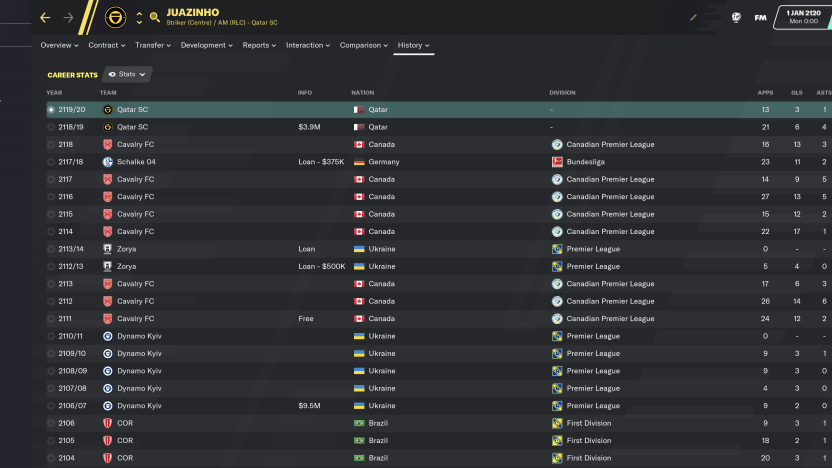Viewport: 832px width, 468px height.
Task: Open the FM menu logo
Action: click(761, 17)
